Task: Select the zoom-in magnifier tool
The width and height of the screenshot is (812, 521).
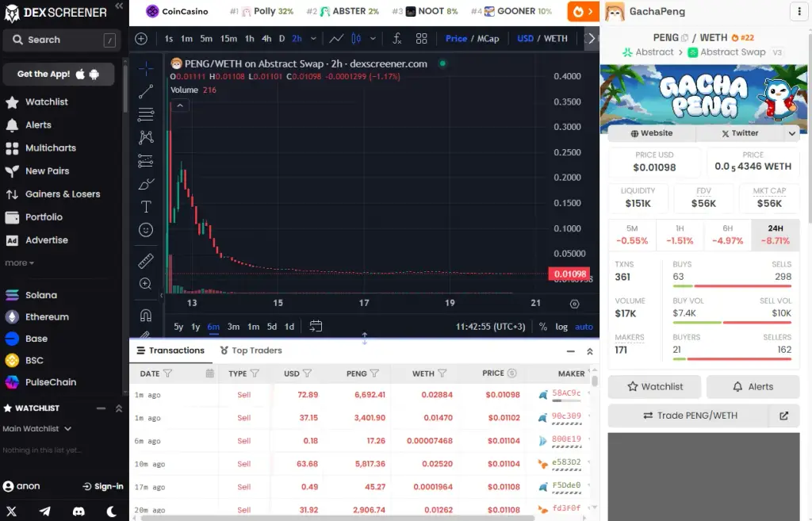Action: pos(146,284)
